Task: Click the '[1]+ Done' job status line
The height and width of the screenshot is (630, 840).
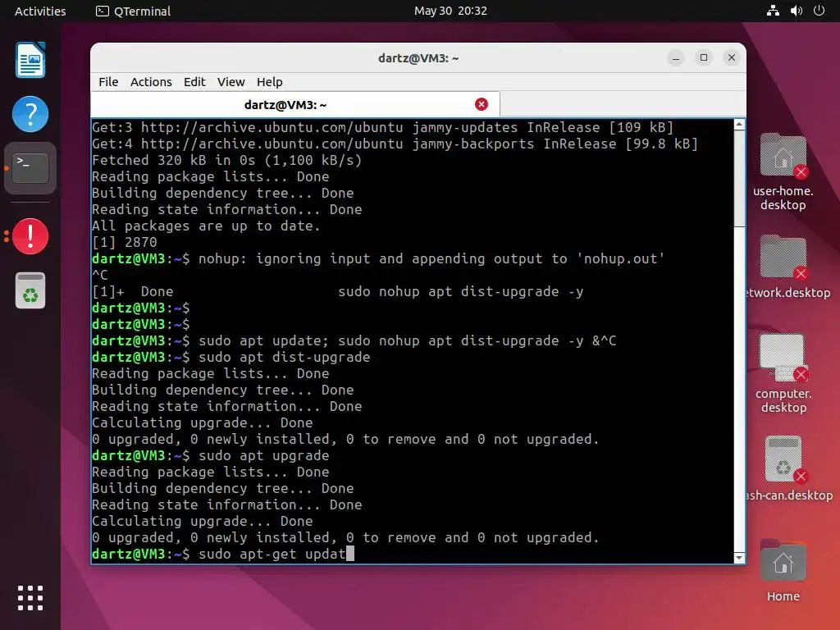Action: point(337,291)
